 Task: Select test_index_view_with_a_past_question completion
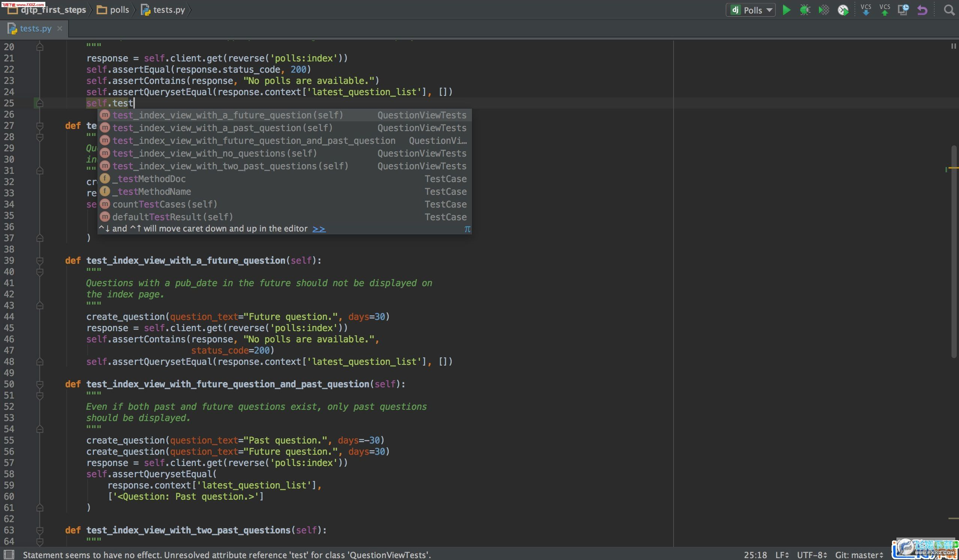coord(223,128)
